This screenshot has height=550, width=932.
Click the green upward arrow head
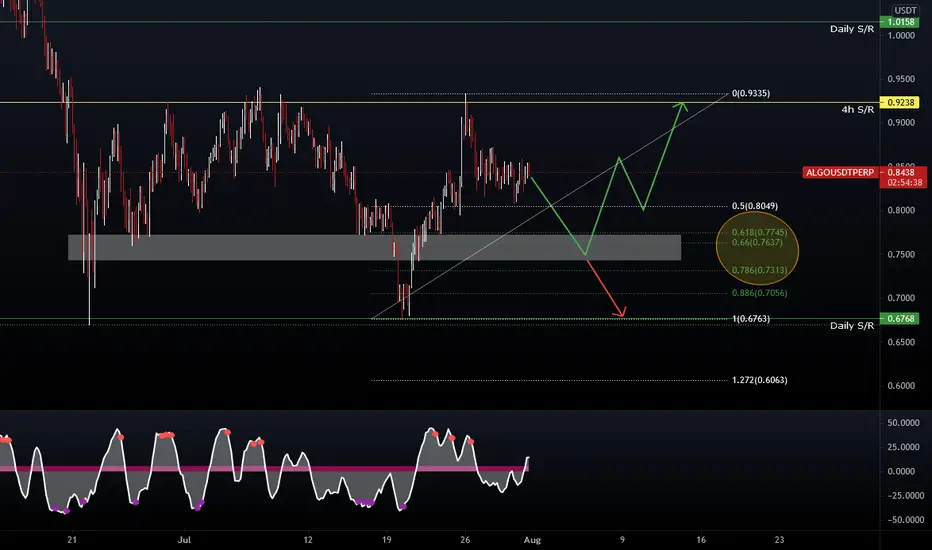pyautogui.click(x=681, y=106)
